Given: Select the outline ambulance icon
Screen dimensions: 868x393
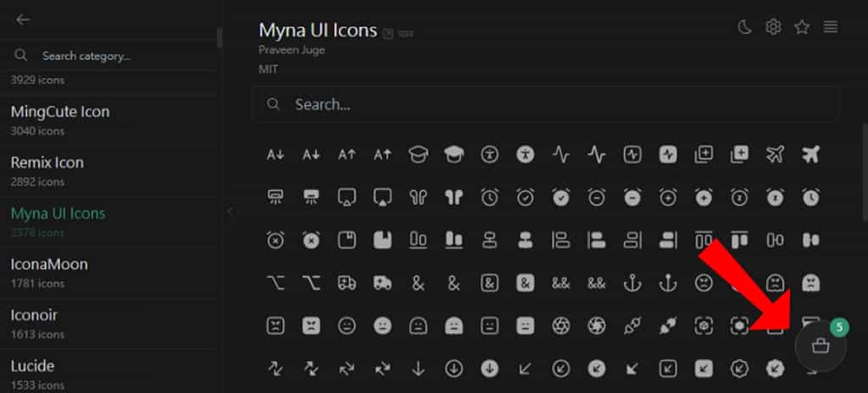Looking at the screenshot, I should [x=347, y=283].
